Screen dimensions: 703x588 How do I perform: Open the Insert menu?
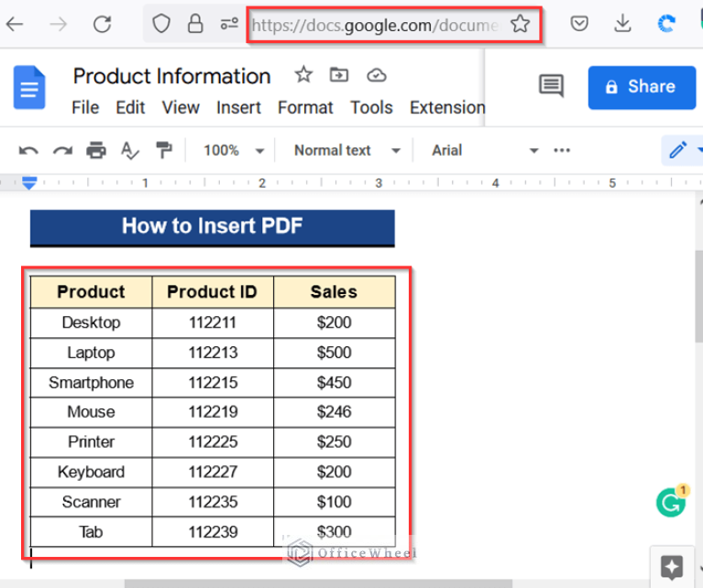point(238,108)
